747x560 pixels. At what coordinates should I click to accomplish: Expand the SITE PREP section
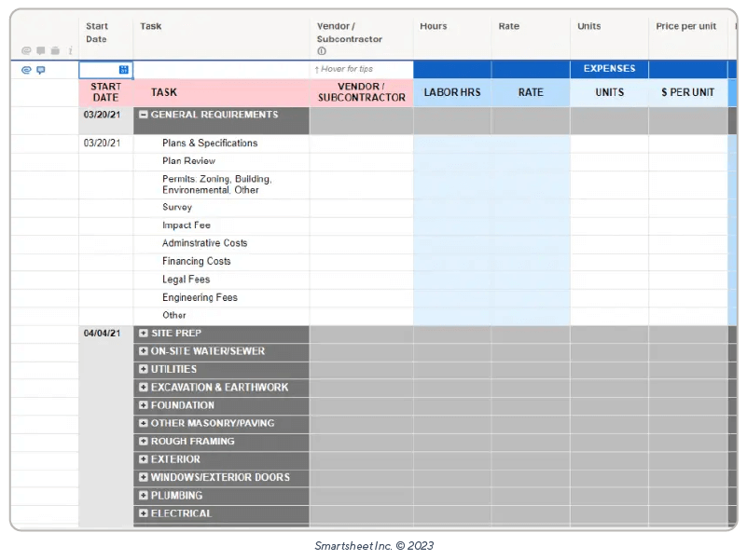(x=143, y=333)
